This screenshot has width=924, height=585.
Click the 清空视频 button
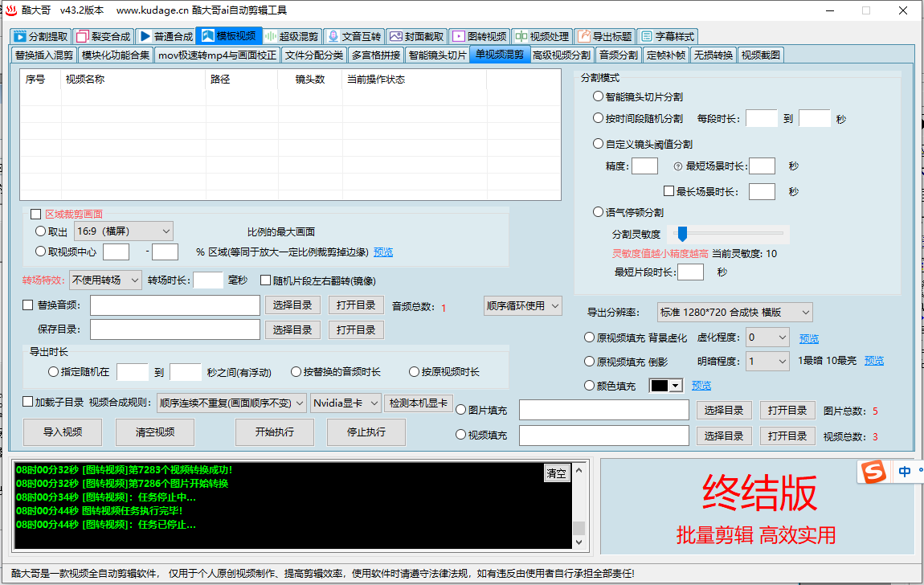155,432
